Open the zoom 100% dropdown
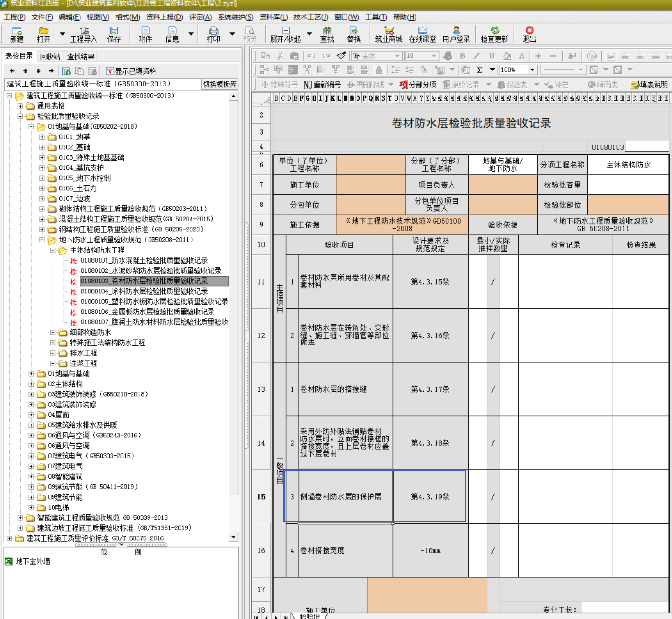 tap(532, 70)
